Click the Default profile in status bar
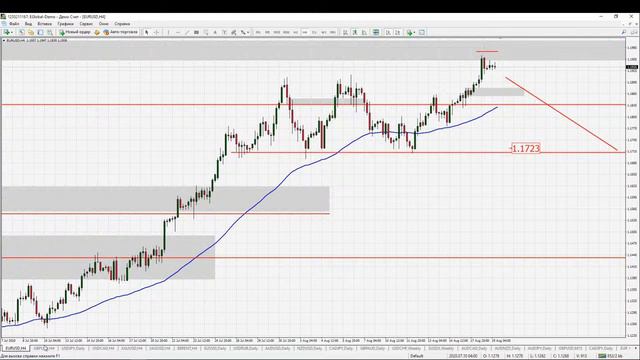Viewport: 640px width, 360px height. (417, 356)
